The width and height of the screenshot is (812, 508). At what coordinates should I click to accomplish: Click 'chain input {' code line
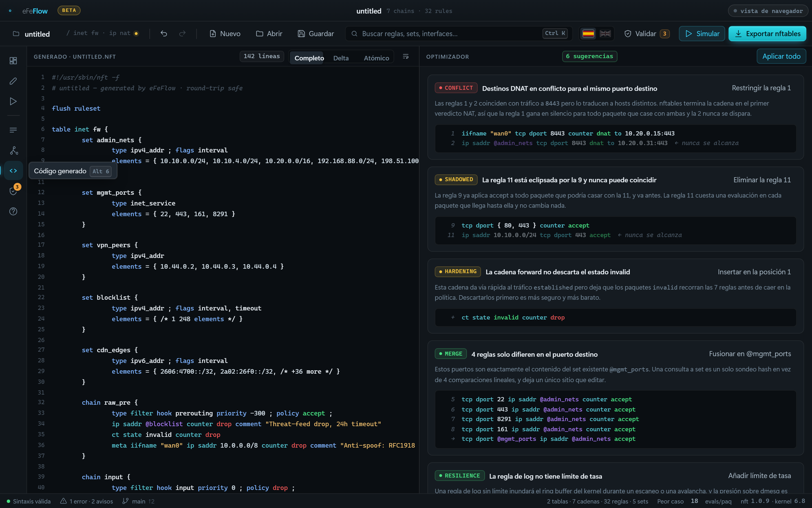coord(106,477)
